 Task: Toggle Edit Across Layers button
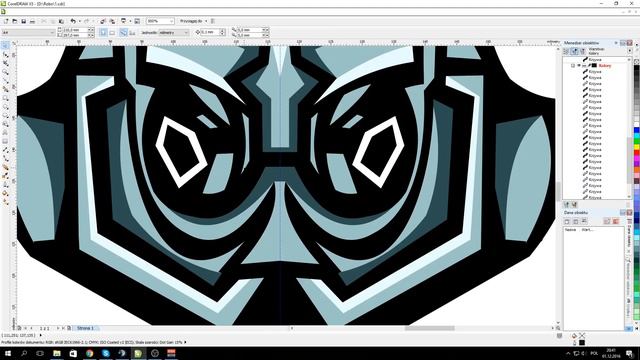click(x=574, y=51)
